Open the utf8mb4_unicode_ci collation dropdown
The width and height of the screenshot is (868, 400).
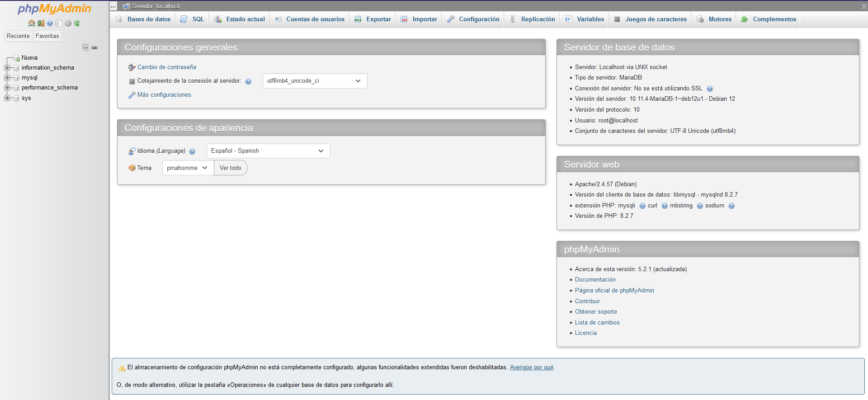pyautogui.click(x=315, y=81)
